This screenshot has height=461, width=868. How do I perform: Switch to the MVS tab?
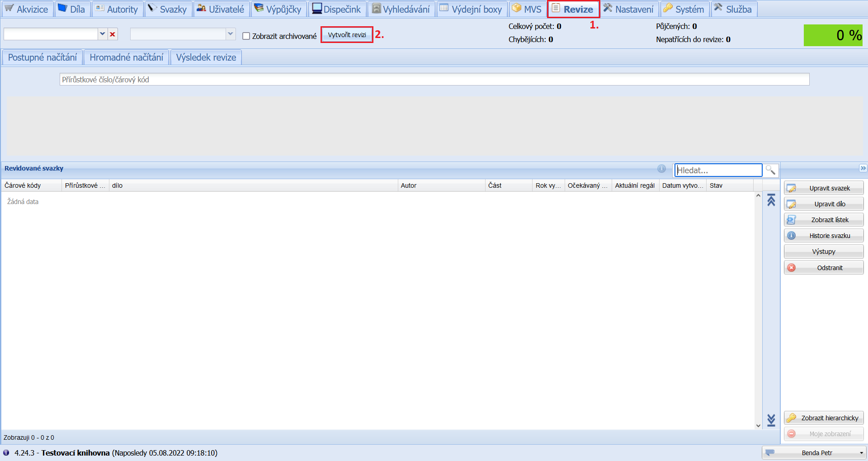click(x=528, y=9)
